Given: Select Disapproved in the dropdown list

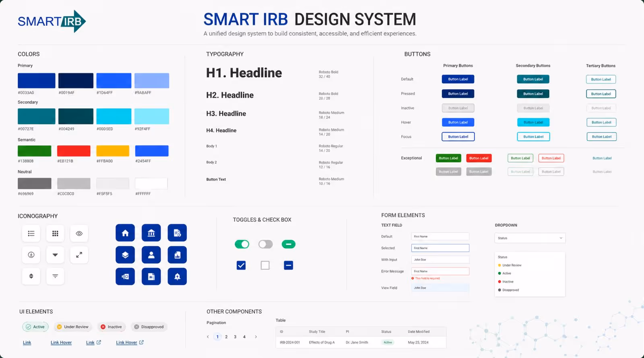Looking at the screenshot, I should (x=508, y=290).
